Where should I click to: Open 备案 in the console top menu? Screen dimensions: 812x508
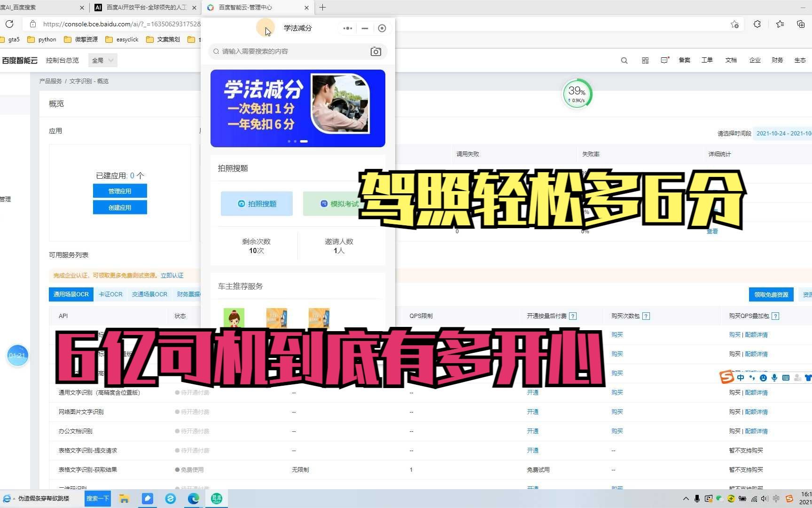(x=684, y=60)
